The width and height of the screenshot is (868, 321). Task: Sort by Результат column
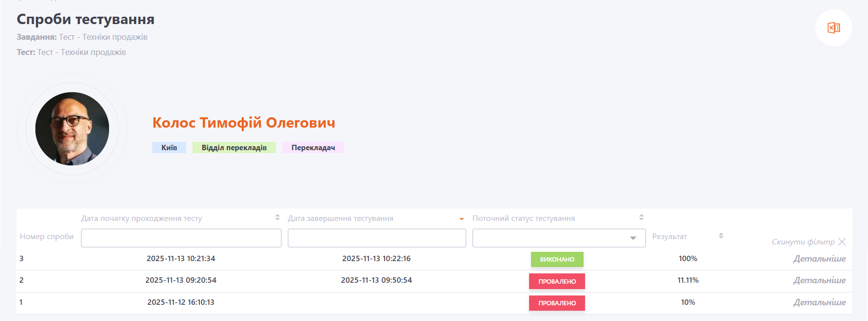[x=721, y=236]
